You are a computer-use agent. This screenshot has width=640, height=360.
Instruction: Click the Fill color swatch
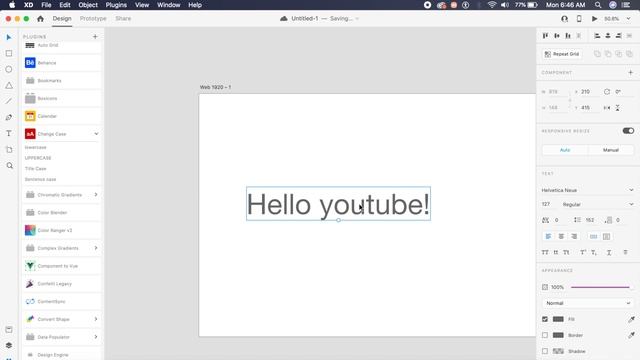[558, 319]
